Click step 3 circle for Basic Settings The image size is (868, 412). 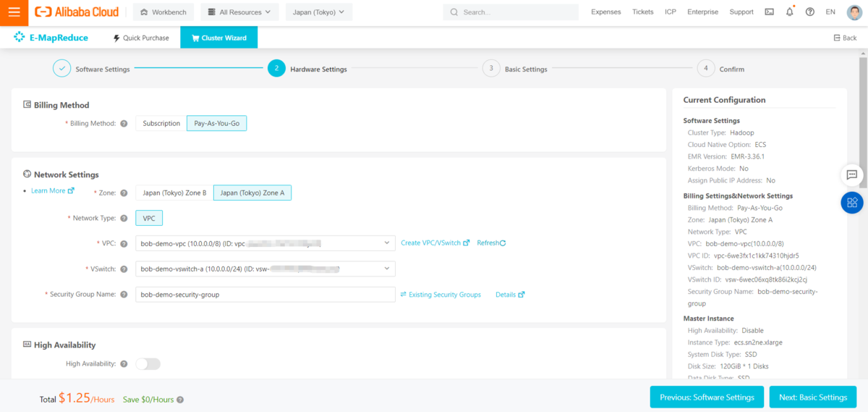click(491, 69)
